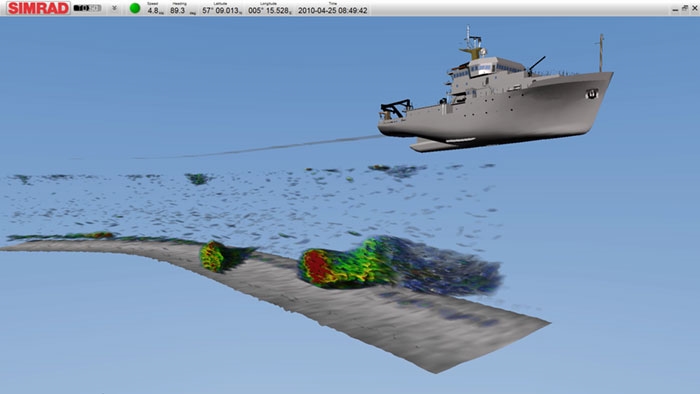The height and width of the screenshot is (394, 700).
Task: Click the Latitude value 57° 09.013
Action: (x=222, y=10)
